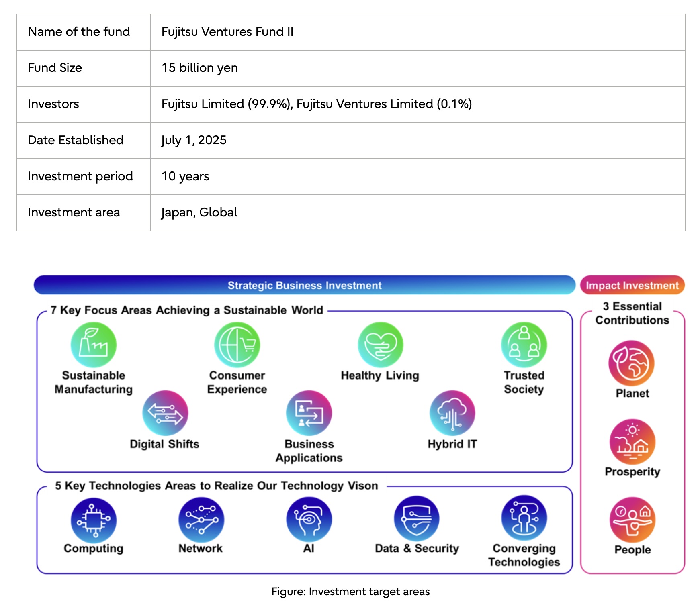Click the Data & Security shield icon
The height and width of the screenshot is (604, 700).
(417, 518)
